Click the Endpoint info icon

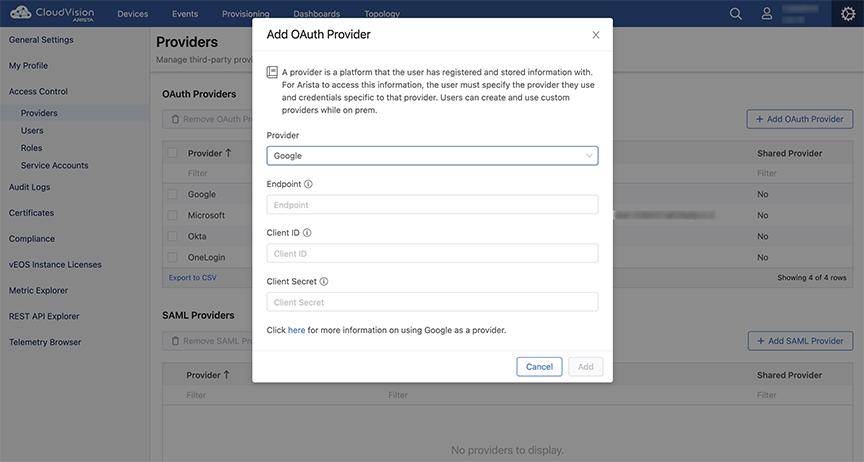click(309, 184)
